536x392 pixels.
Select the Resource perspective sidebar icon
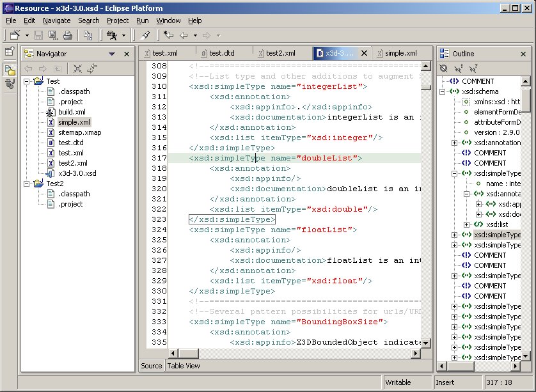10,69
